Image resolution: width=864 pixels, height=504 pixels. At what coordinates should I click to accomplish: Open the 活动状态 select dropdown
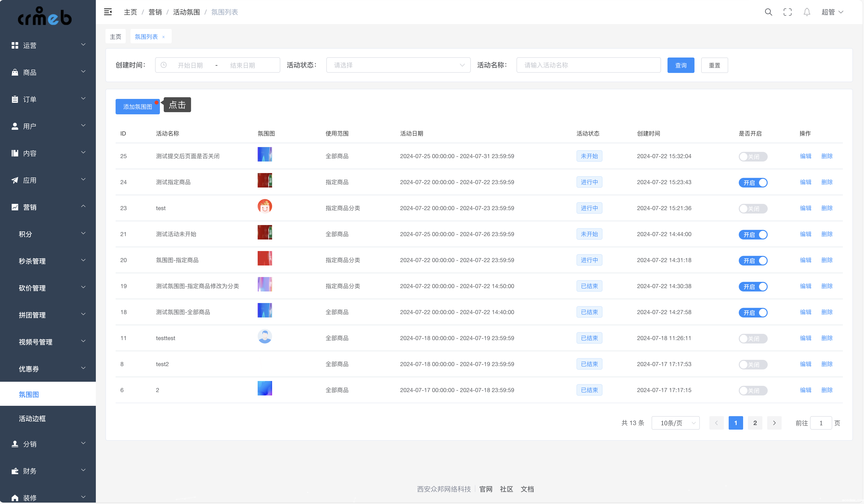click(x=398, y=65)
